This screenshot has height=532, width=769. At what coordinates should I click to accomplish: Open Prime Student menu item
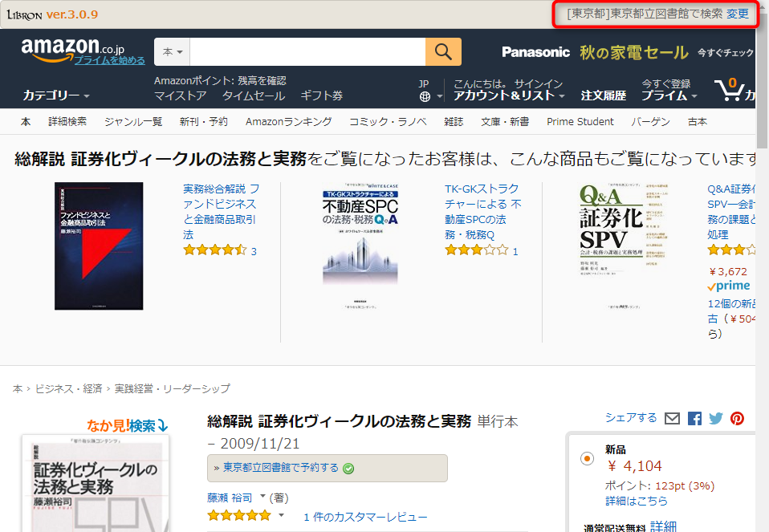(x=580, y=122)
